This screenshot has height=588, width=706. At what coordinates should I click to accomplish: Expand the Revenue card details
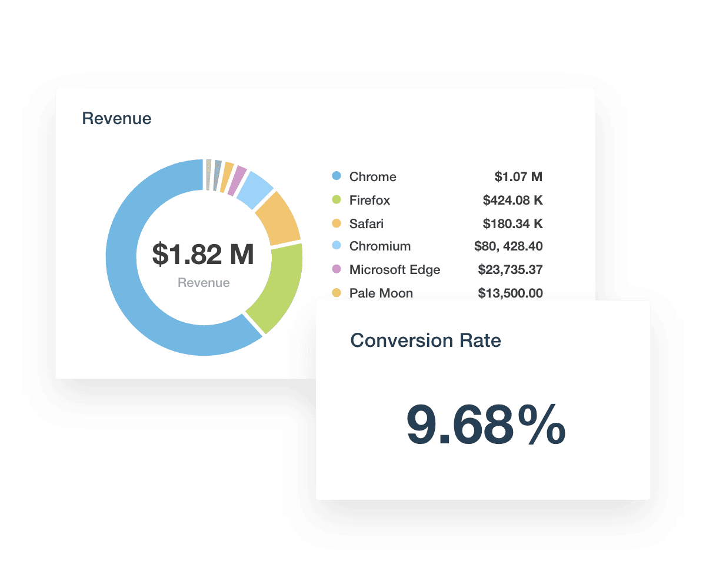[x=117, y=118]
